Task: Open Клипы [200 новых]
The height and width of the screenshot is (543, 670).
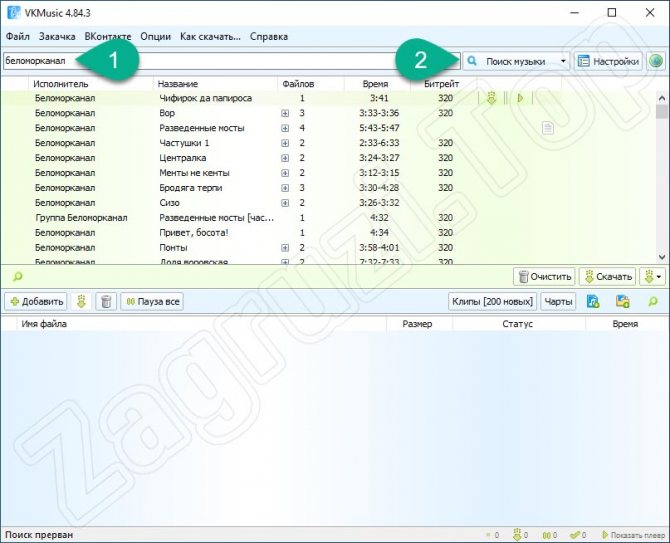Action: [x=492, y=302]
